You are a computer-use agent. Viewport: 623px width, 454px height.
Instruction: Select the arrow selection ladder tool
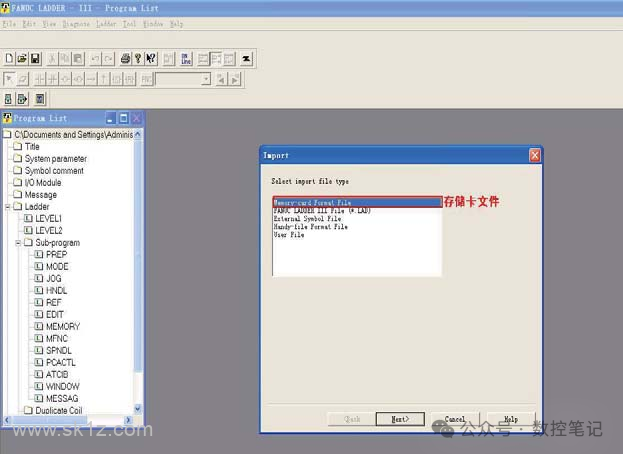[9, 79]
